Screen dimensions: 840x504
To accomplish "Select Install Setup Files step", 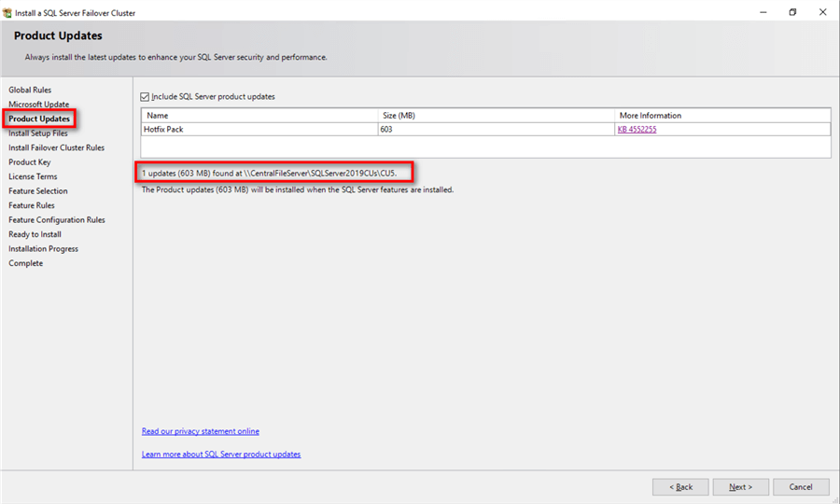I will click(38, 133).
